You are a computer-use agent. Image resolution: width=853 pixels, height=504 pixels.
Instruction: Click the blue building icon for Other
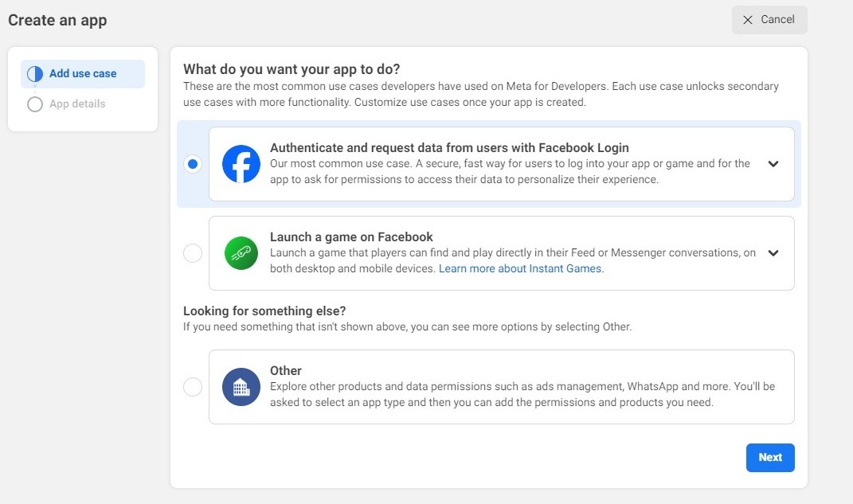(241, 387)
